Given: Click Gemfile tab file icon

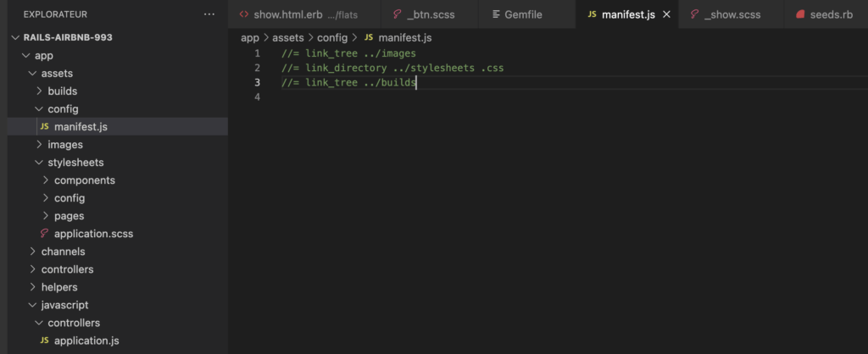Looking at the screenshot, I should coord(496,14).
